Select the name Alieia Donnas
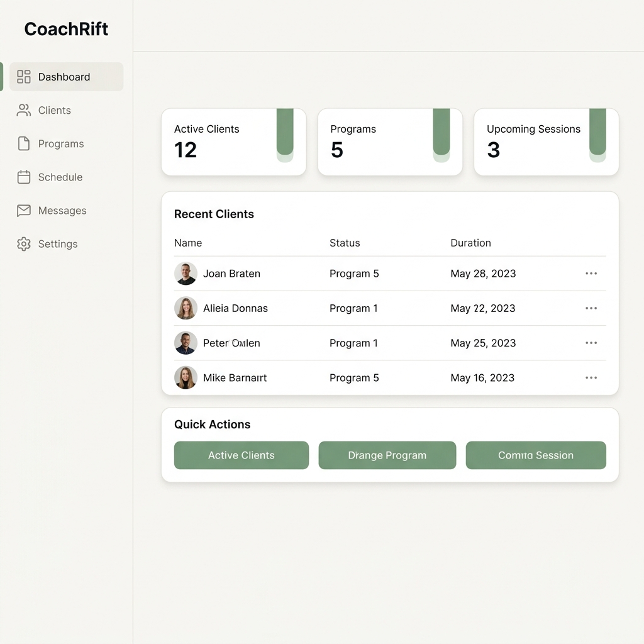Viewport: 644px width, 644px height. (x=235, y=308)
